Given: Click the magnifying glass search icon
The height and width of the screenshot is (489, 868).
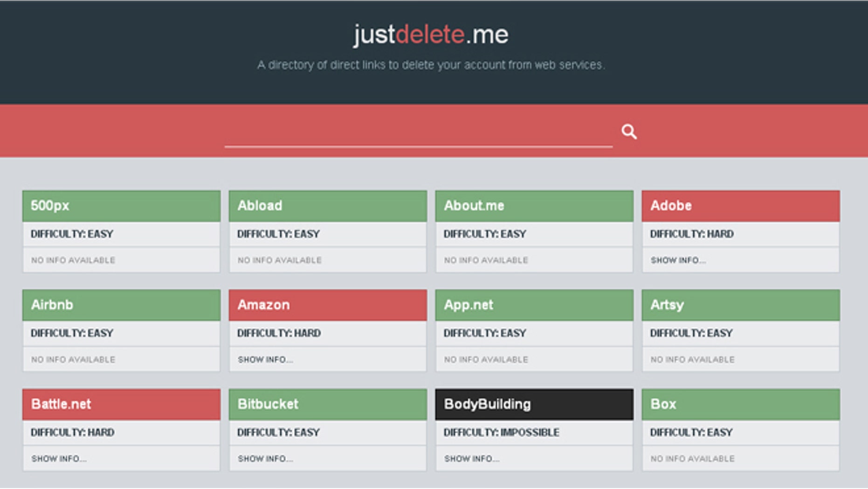Looking at the screenshot, I should [x=629, y=132].
